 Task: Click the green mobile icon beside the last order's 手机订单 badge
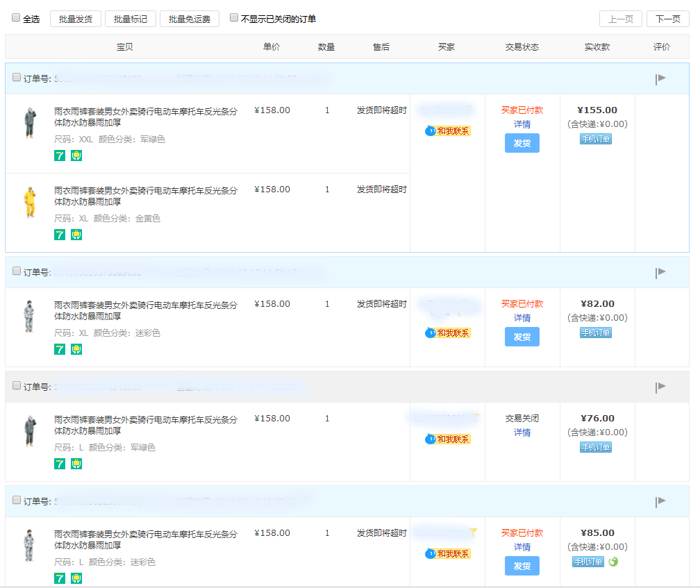pos(613,562)
